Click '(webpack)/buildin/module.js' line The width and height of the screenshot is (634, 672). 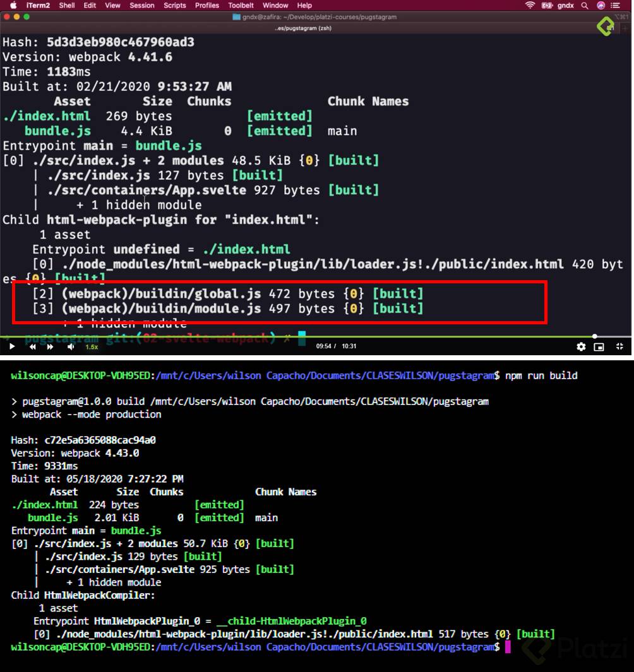pos(228,309)
